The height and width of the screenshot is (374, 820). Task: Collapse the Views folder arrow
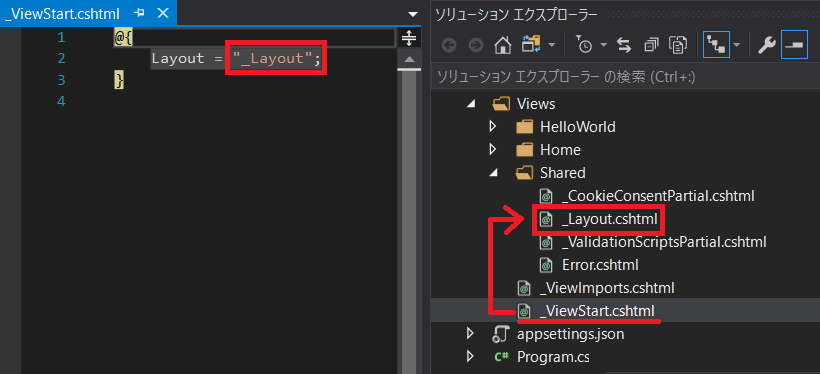(x=471, y=104)
